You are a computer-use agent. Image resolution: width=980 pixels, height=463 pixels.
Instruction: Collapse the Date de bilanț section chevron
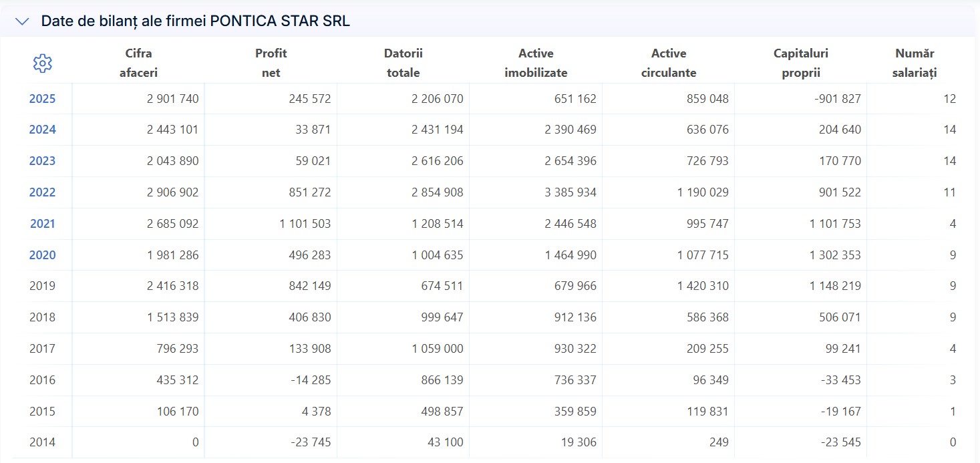tap(22, 21)
